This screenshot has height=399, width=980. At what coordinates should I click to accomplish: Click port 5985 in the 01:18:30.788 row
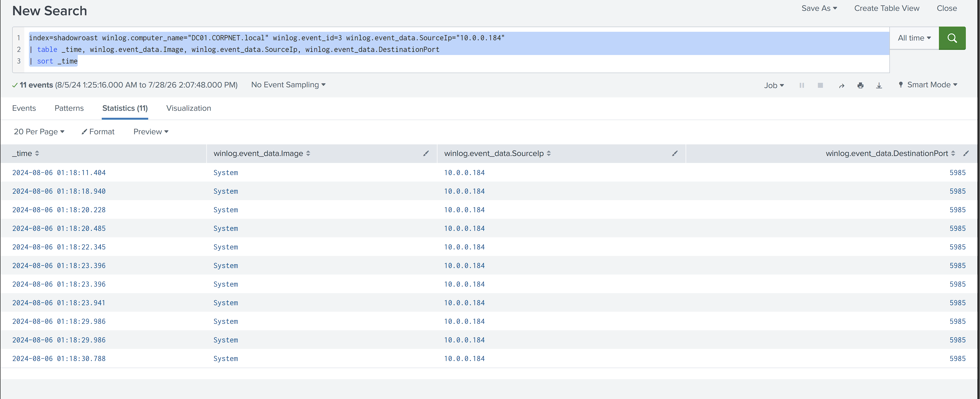tap(958, 359)
